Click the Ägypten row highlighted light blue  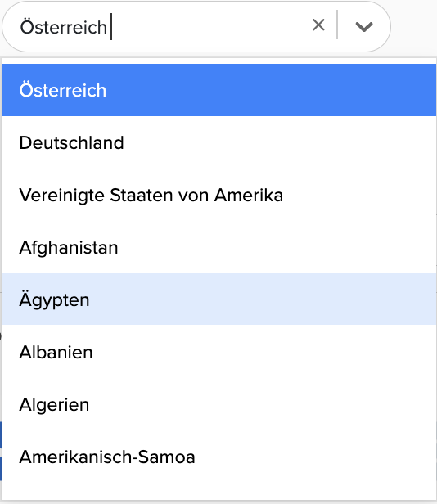coord(218,299)
